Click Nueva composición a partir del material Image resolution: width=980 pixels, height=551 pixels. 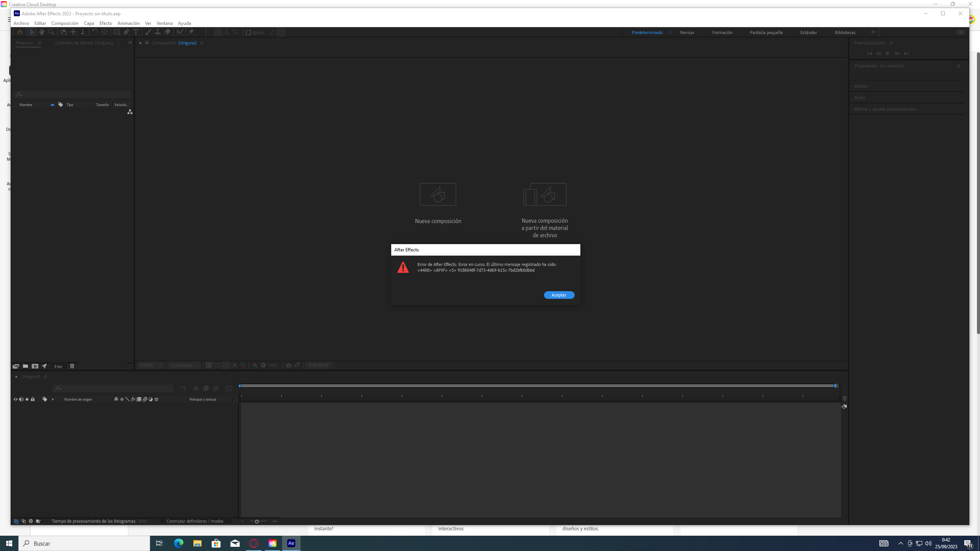[545, 210]
